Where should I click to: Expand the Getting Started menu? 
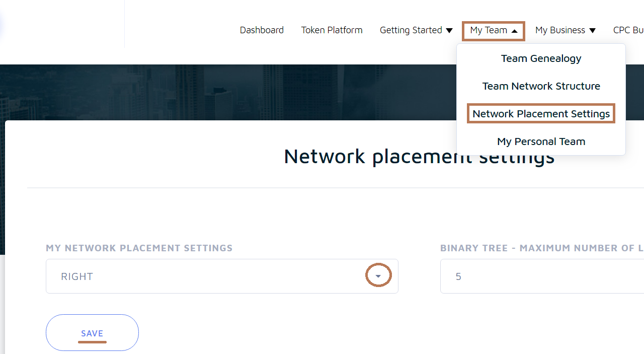[416, 30]
